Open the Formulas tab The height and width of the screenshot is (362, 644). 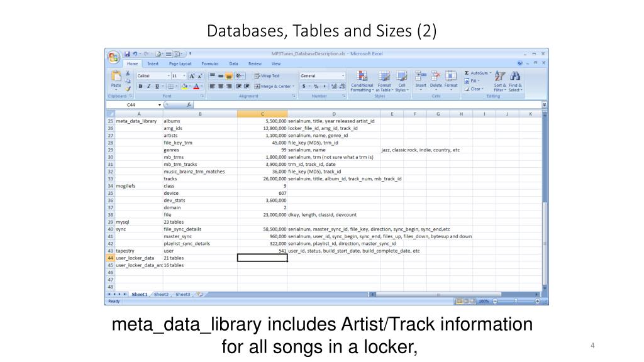pos(210,63)
